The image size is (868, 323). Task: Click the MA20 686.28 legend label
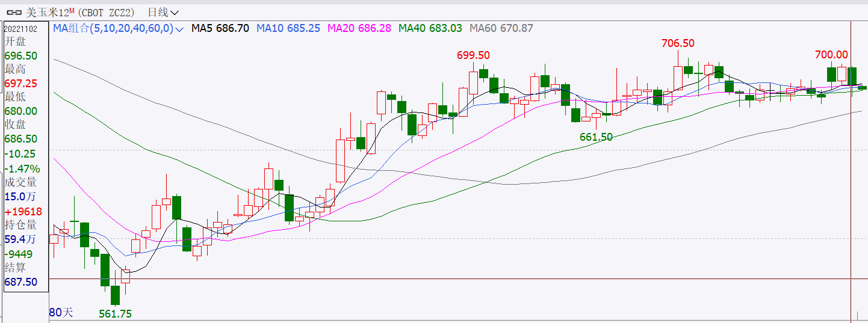pos(359,28)
